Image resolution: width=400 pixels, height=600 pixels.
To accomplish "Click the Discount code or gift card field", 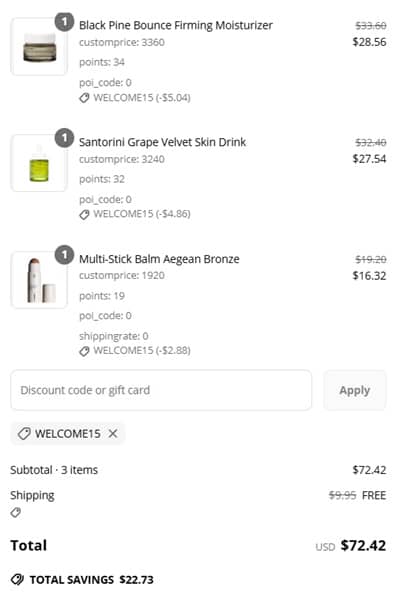I will (161, 390).
